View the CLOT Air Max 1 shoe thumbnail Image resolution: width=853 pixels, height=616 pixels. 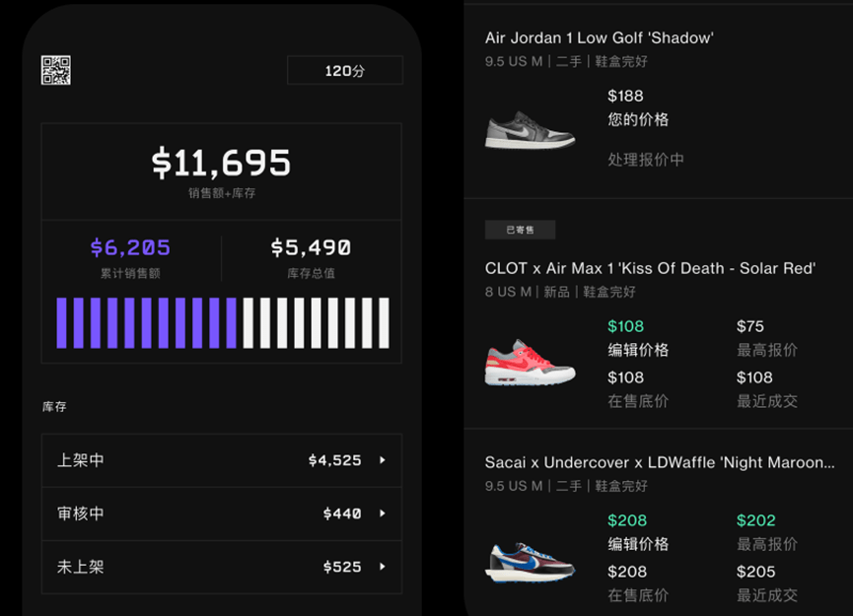click(x=530, y=362)
